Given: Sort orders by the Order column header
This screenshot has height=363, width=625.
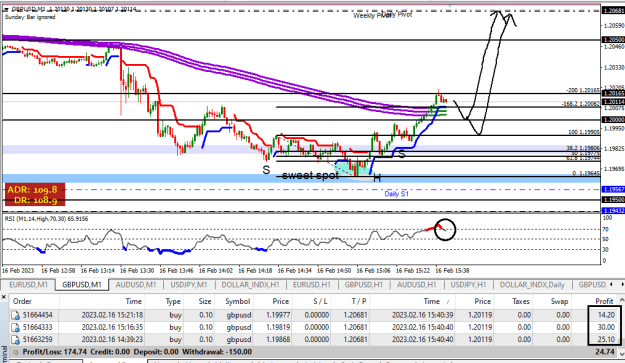Looking at the screenshot, I should pyautogui.click(x=22, y=302).
